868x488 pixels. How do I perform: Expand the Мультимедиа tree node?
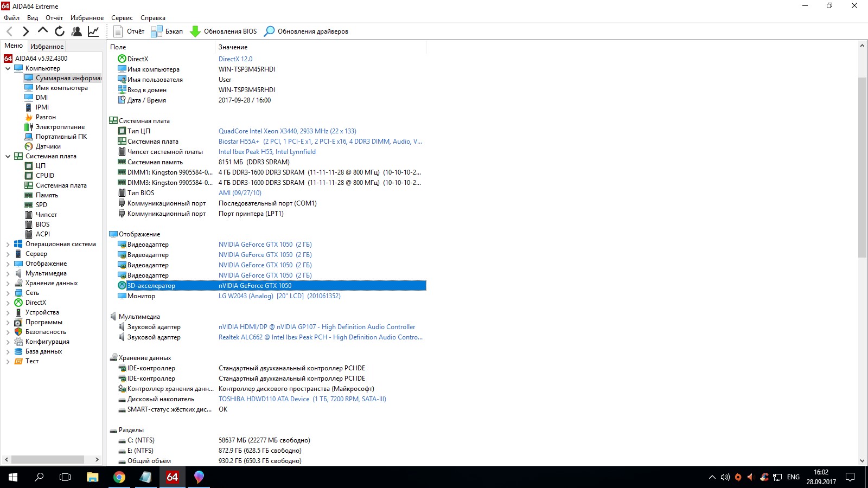[x=8, y=273]
